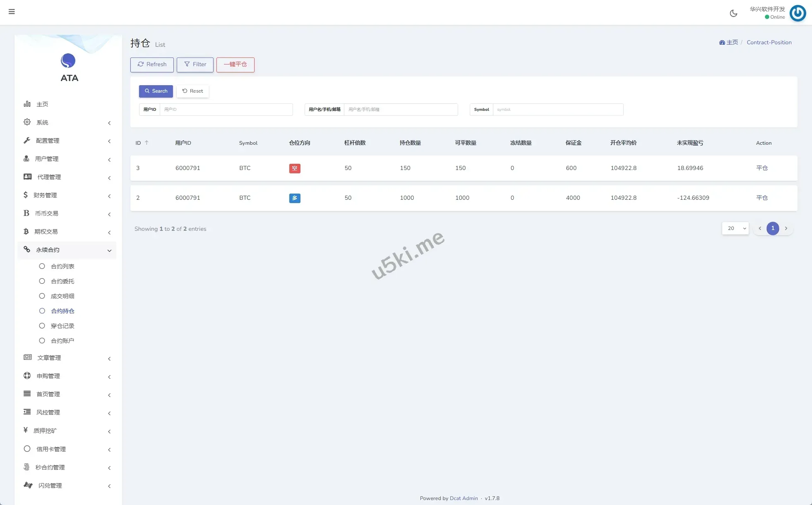This screenshot has width=812, height=505.
Task: Click the ID column sort arrow
Action: [x=147, y=143]
